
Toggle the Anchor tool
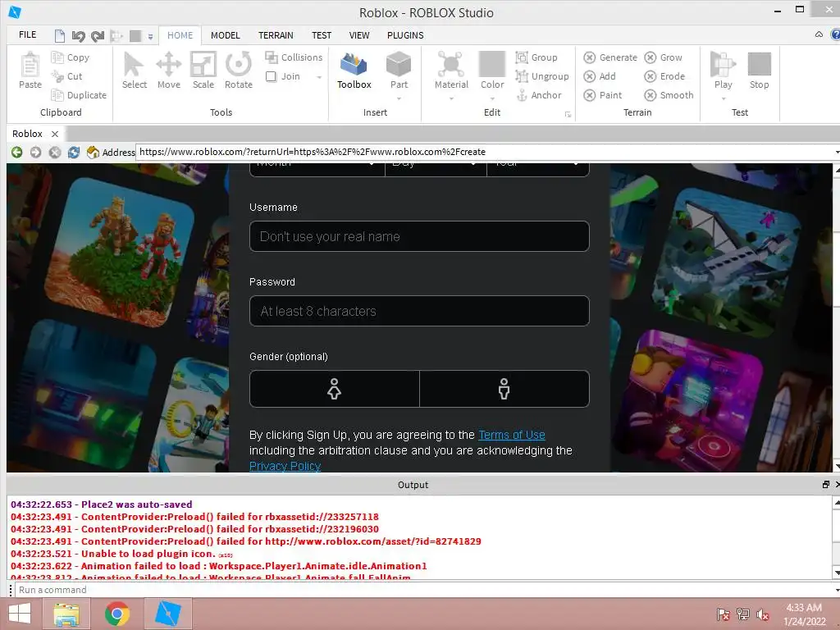(x=539, y=95)
